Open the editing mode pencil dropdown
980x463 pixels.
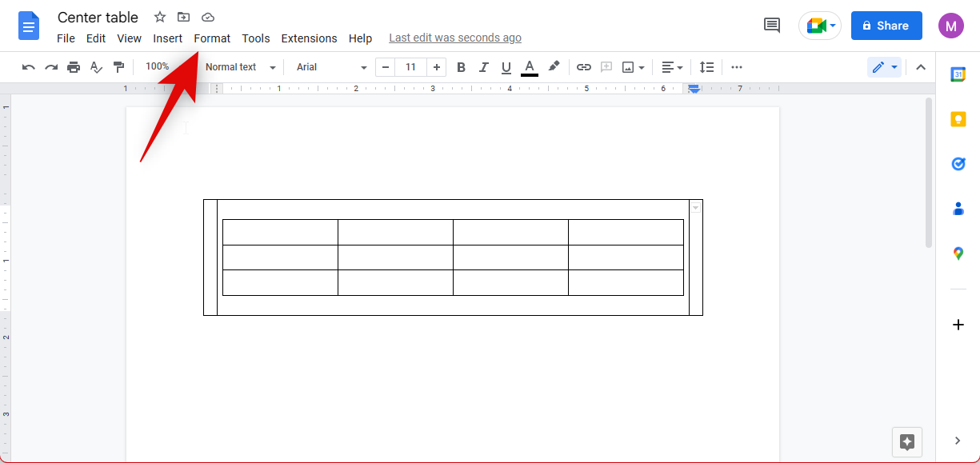point(884,67)
